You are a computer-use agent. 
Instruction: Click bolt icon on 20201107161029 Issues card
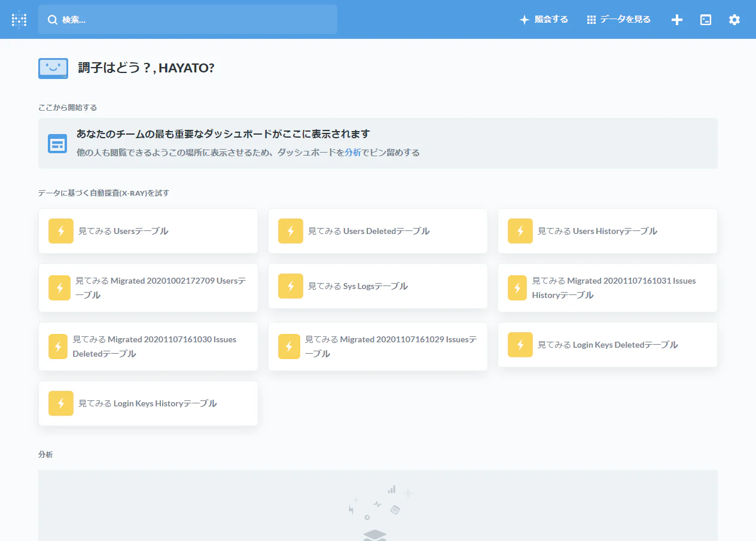click(x=289, y=347)
